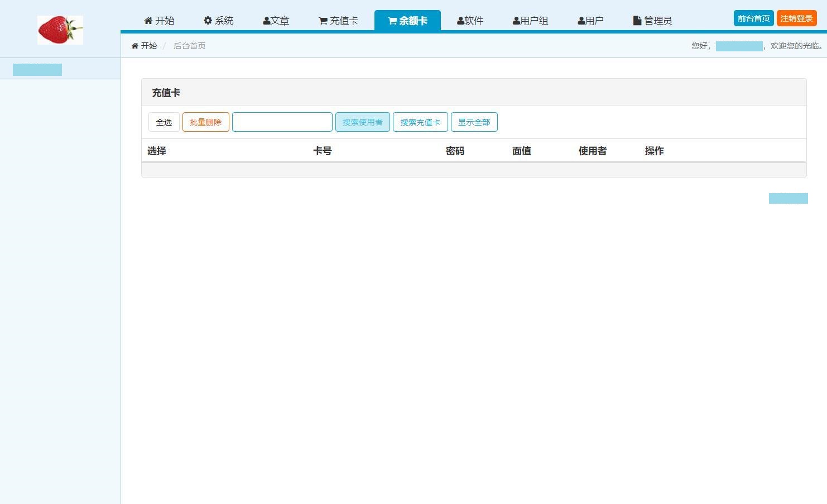Click the strawberry logo image

click(60, 30)
